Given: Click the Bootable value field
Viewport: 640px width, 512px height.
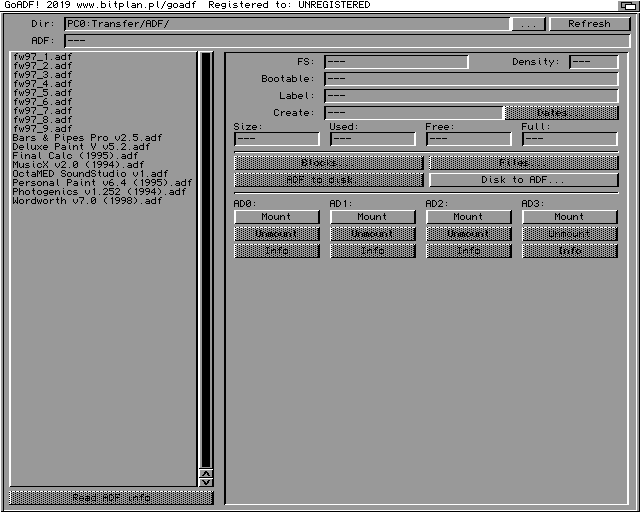Looking at the screenshot, I should 471,79.
